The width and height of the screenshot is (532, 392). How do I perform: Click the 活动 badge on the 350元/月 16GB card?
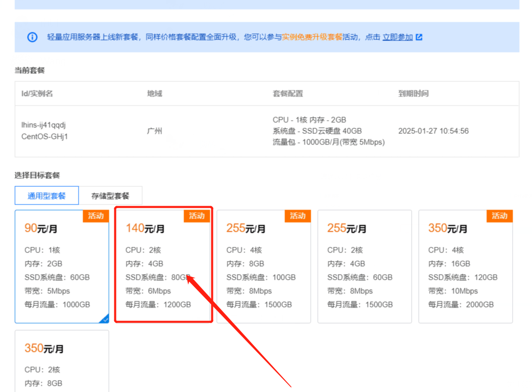pos(499,216)
